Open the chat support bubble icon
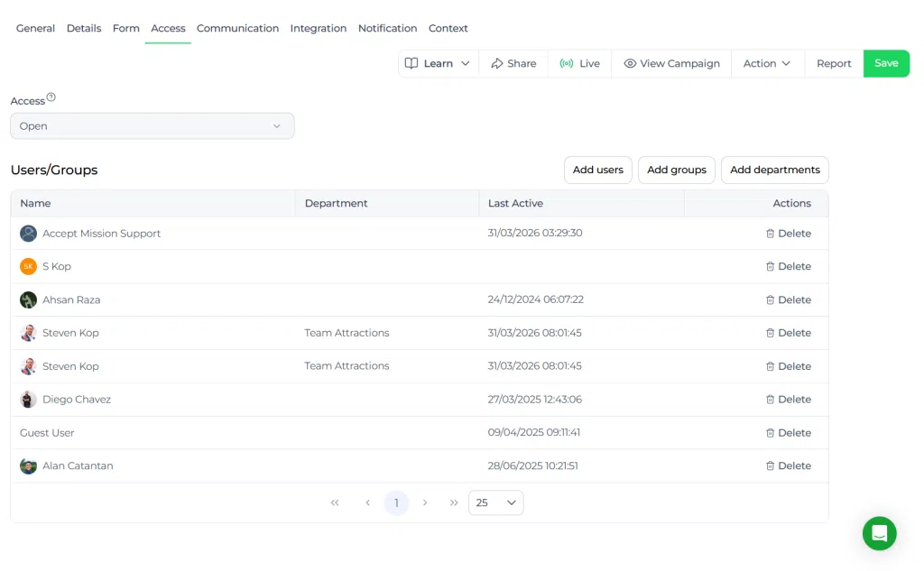The image size is (924, 571). coord(879,533)
